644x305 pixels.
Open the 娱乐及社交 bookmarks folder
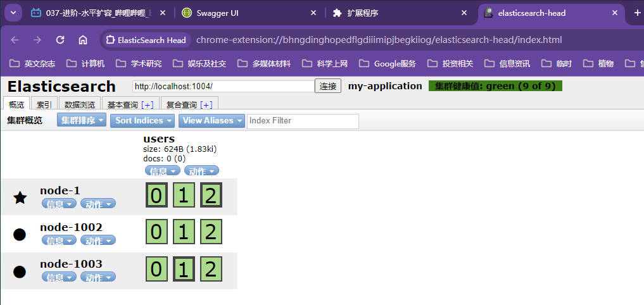(x=199, y=64)
